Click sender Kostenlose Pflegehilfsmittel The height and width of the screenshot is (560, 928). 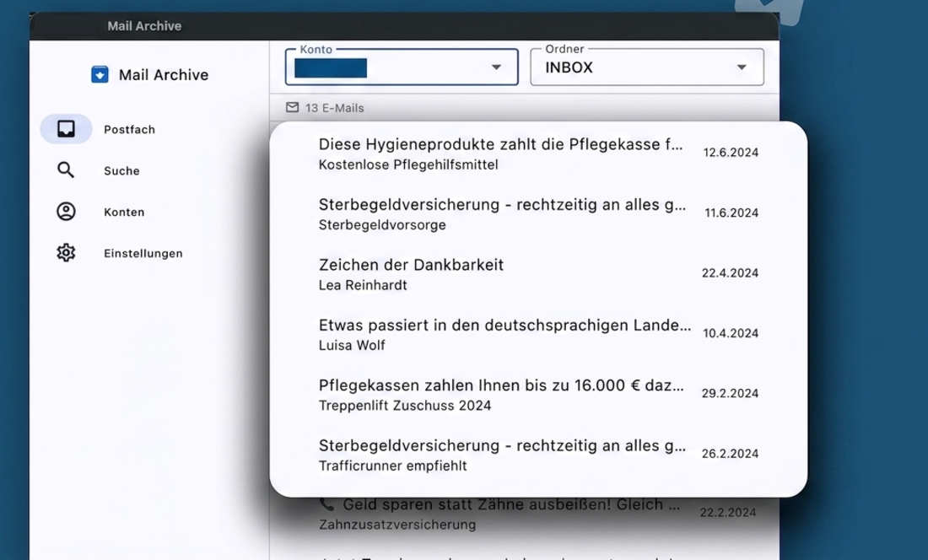click(408, 165)
